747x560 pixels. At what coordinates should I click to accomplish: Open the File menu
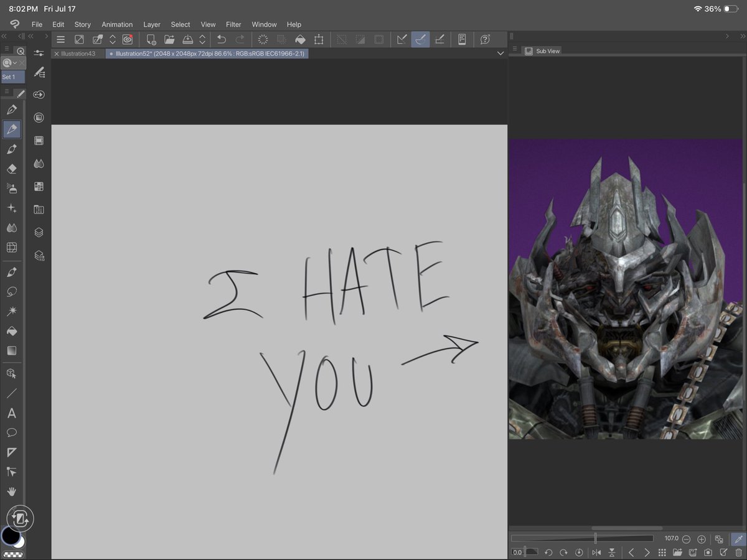[37, 24]
